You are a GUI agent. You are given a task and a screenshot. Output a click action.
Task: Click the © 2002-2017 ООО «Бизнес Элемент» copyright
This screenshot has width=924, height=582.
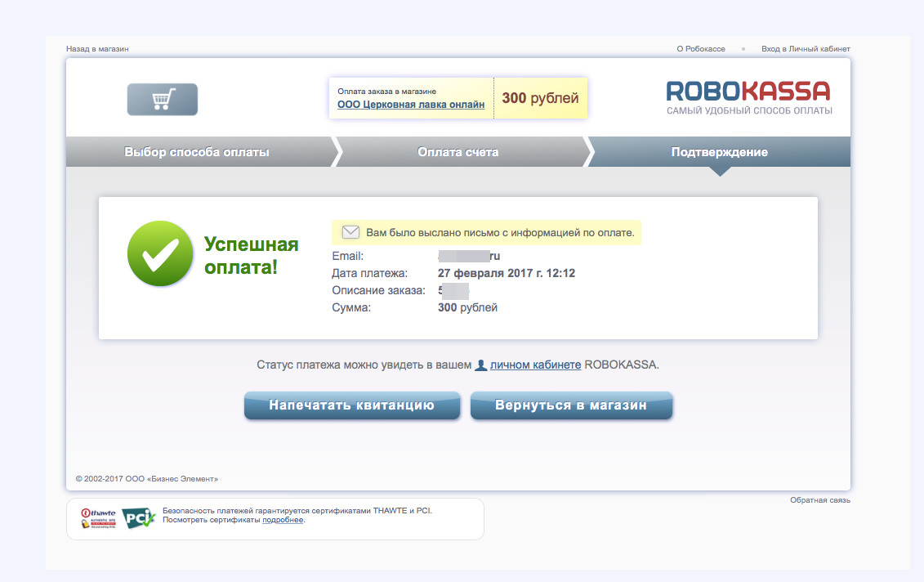(147, 479)
